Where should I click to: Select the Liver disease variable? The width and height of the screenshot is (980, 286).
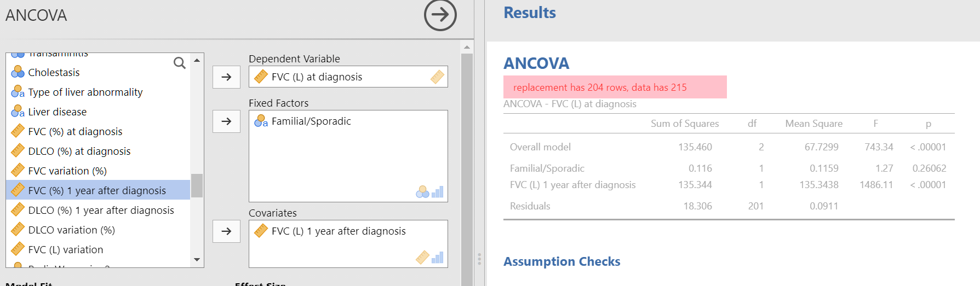[x=98, y=112]
